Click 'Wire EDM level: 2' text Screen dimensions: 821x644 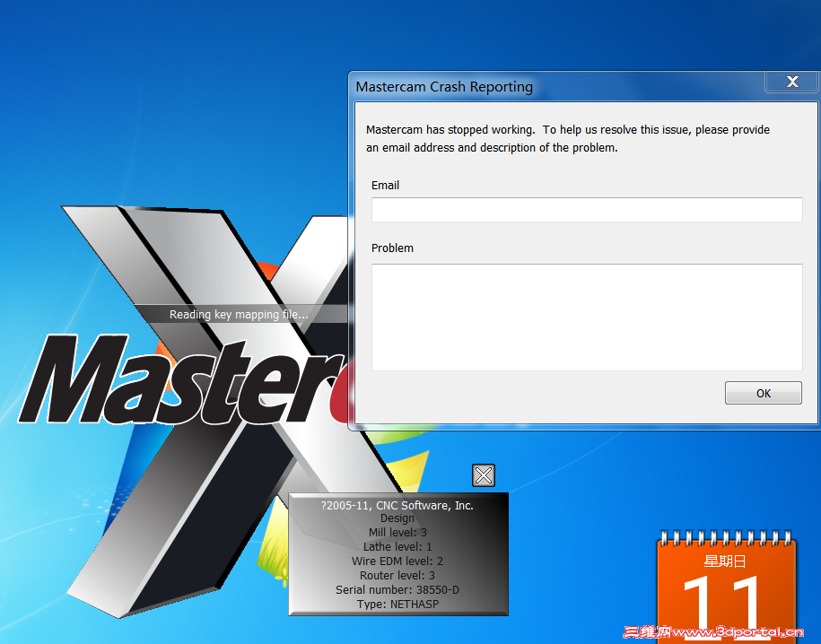[397, 561]
